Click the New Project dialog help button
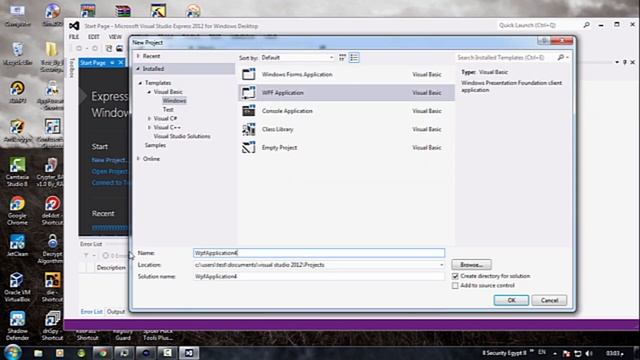640x360 pixels. (543, 40)
